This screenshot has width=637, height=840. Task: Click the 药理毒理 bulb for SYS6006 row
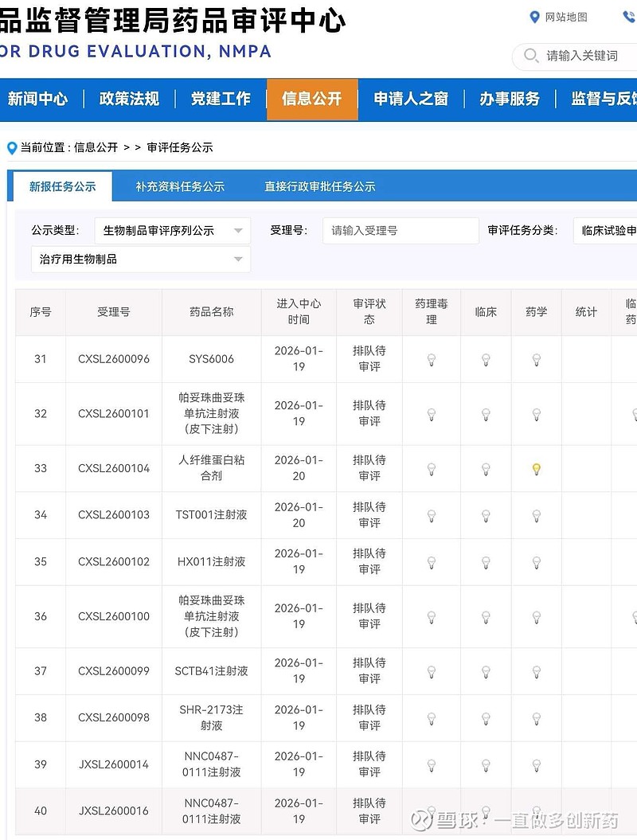tap(432, 360)
